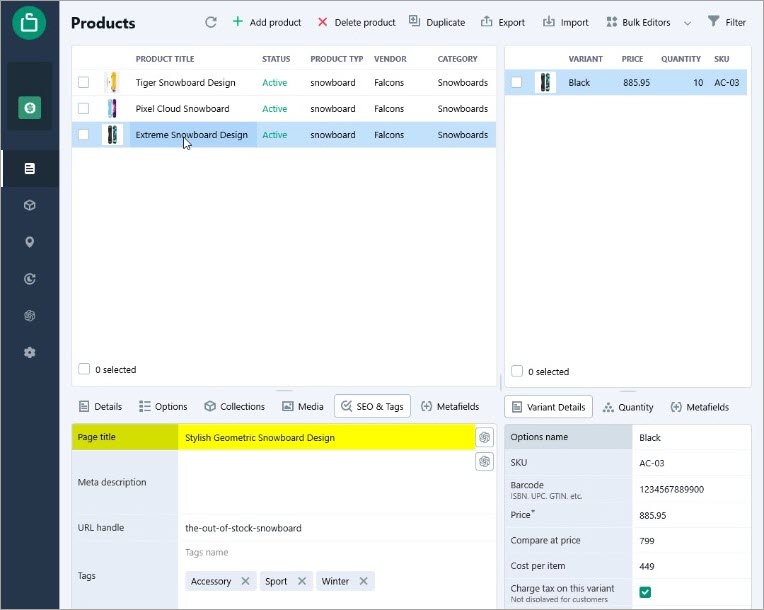Edit the Compare at price 799 field

click(691, 540)
